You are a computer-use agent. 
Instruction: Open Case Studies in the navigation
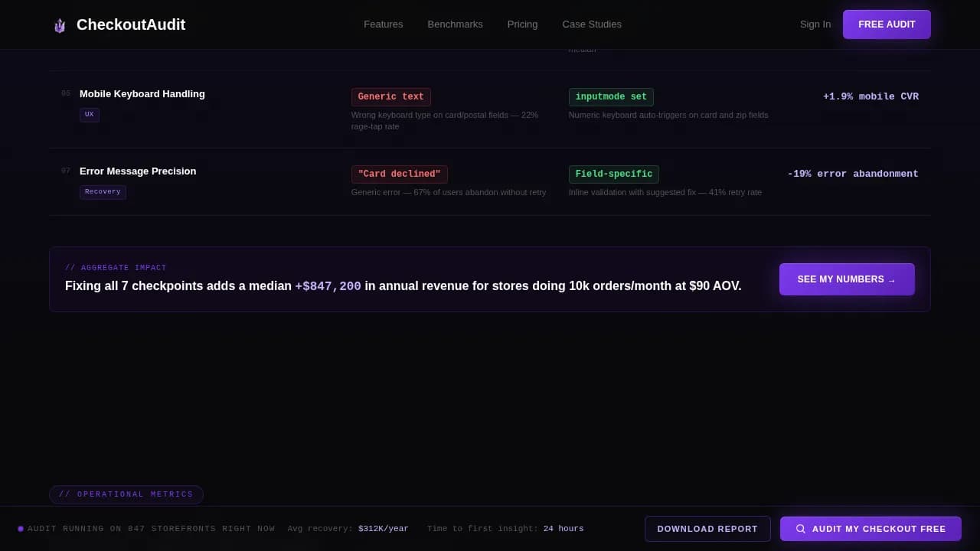(592, 24)
